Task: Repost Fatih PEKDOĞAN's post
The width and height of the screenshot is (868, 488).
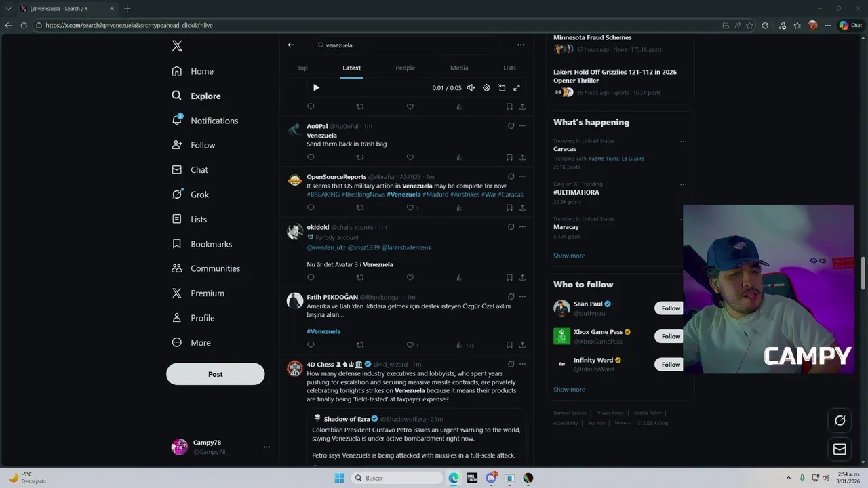Action: [x=360, y=345]
